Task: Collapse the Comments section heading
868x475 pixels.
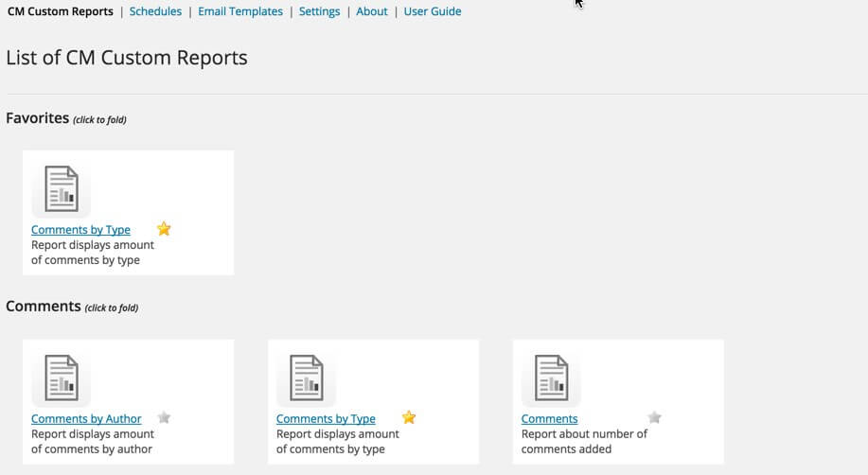Action: pyautogui.click(x=44, y=307)
